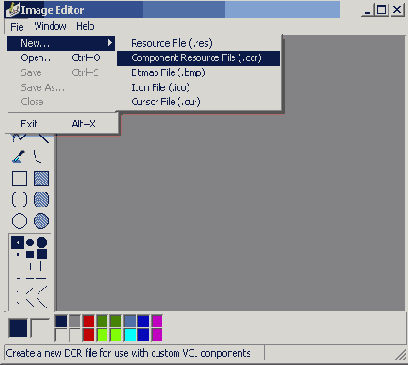Image resolution: width=408 pixels, height=365 pixels.
Task: Select the empty rectangle tool
Action: click(19, 178)
